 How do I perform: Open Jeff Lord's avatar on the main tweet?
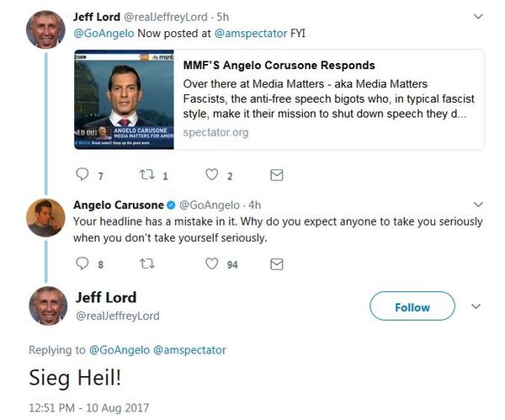47,305
